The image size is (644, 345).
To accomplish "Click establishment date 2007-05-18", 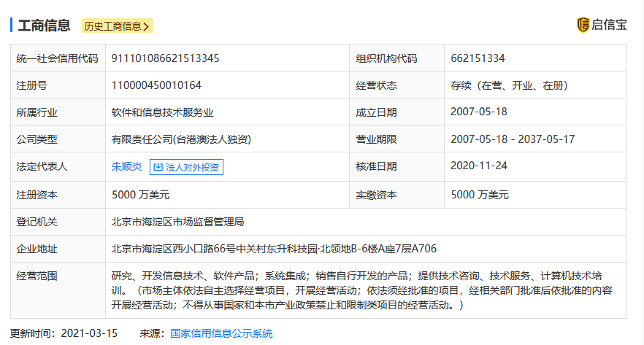I will click(479, 112).
